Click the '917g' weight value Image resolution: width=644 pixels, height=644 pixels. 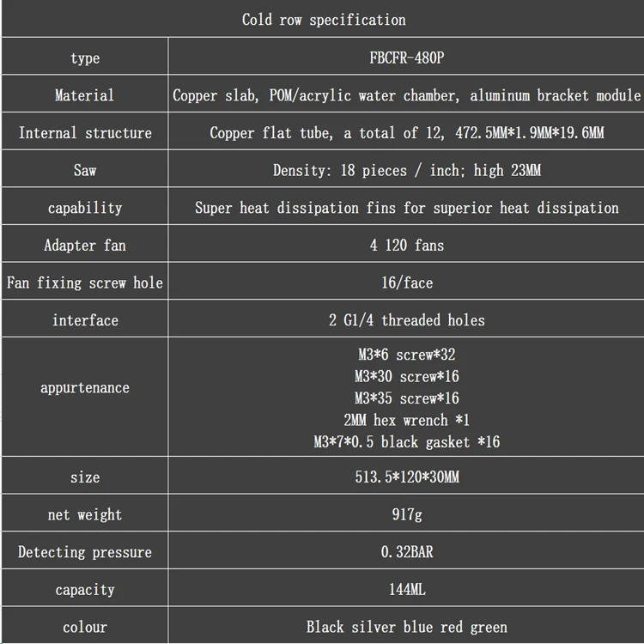407,514
